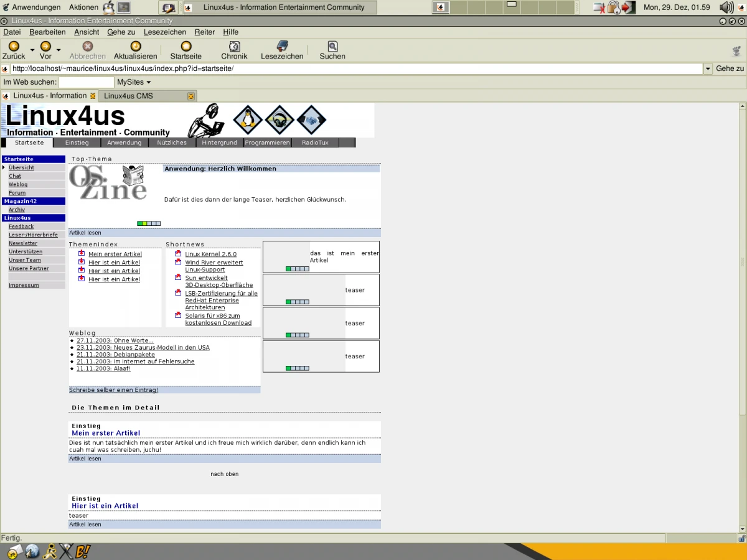
Task: Click the Abbrechen stop icon
Action: pos(88,46)
